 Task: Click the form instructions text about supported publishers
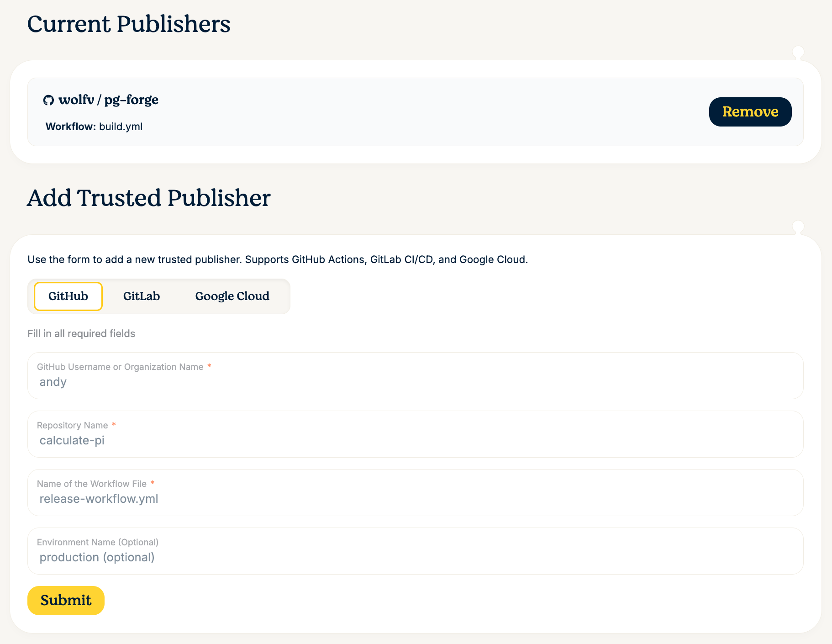pos(277,259)
